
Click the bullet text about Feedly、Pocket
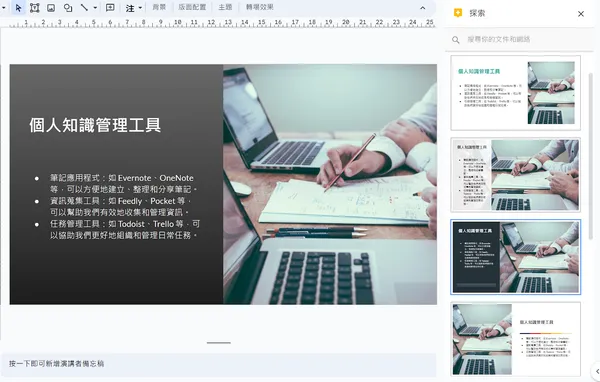click(121, 207)
